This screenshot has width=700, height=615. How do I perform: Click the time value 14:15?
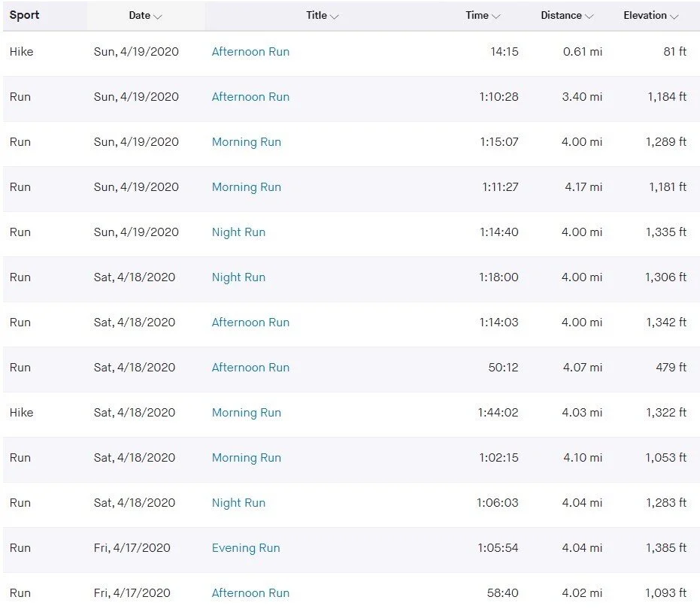(505, 52)
